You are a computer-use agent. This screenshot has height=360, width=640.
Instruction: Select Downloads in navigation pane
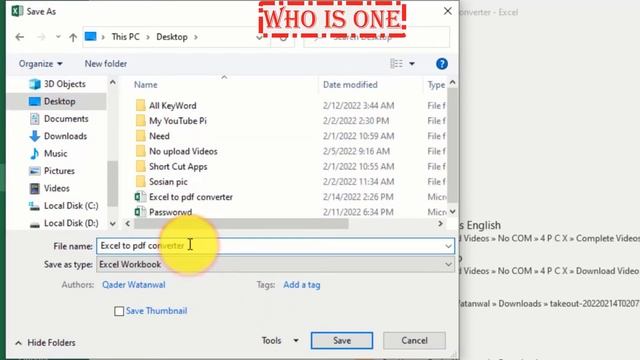point(58,136)
